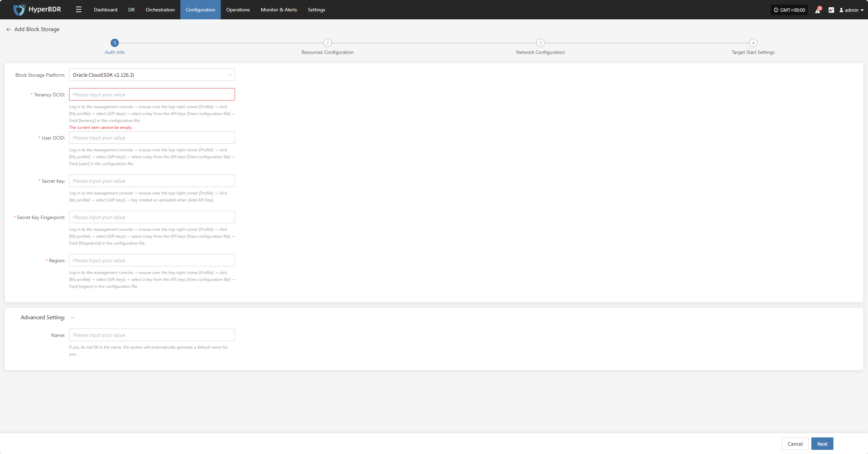The height and width of the screenshot is (454, 868).
Task: Click the HyperBDR shield logo
Action: (19, 10)
